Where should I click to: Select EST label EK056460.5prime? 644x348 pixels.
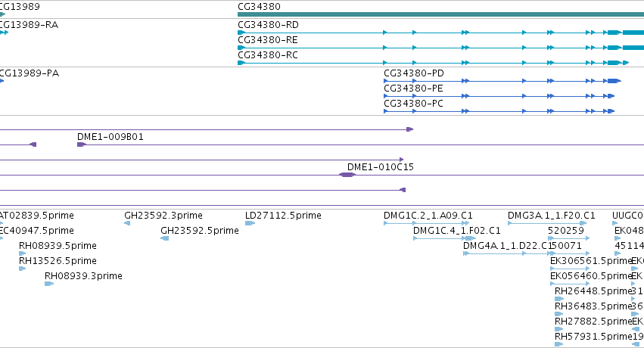(x=590, y=276)
